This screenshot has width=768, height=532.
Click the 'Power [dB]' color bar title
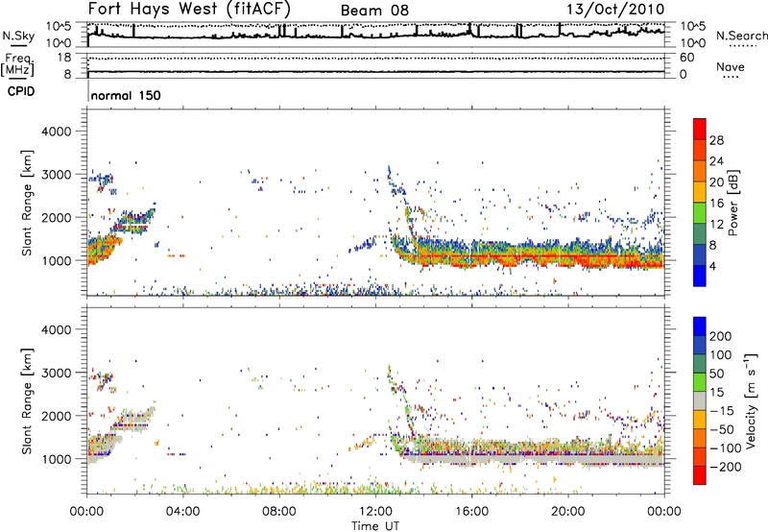pyautogui.click(x=733, y=203)
